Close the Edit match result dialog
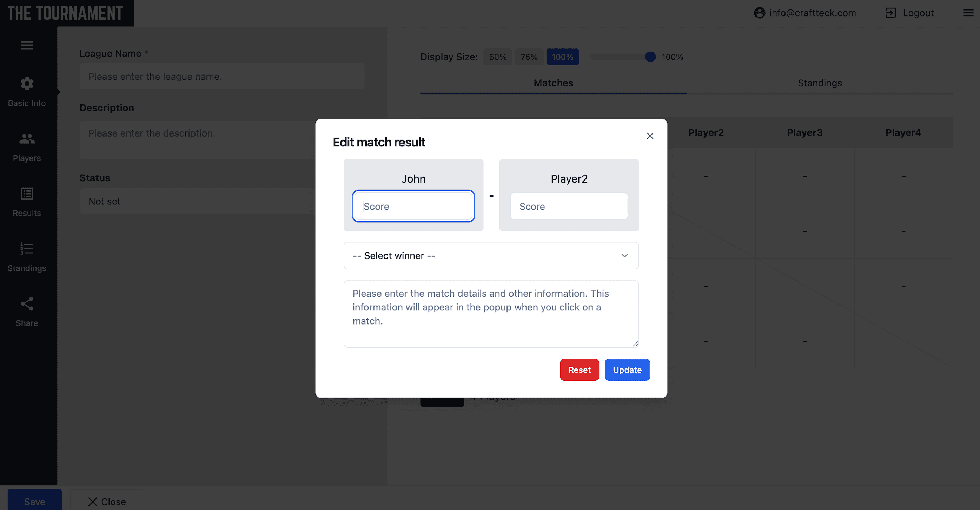 point(650,136)
